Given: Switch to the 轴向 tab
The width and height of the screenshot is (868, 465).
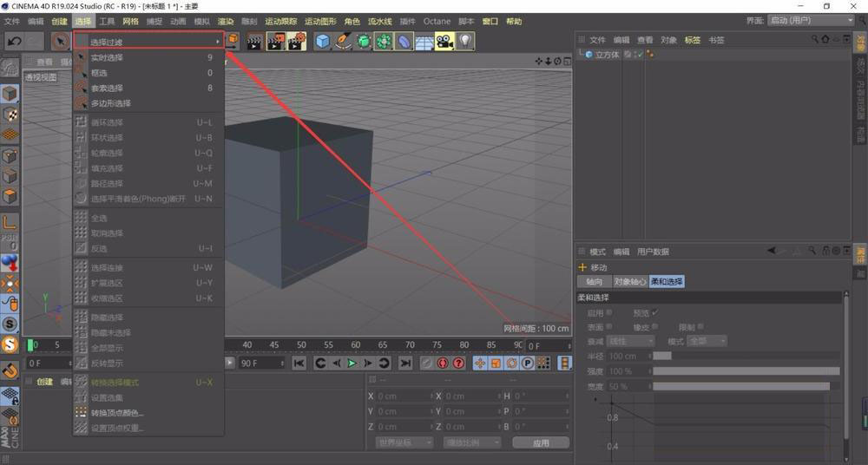Looking at the screenshot, I should 594,282.
